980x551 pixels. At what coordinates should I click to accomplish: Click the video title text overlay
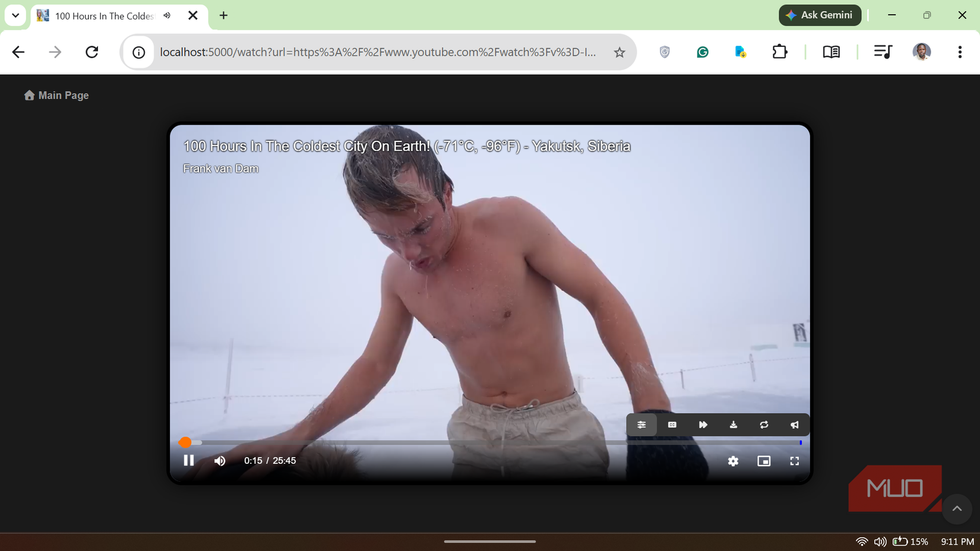click(407, 146)
